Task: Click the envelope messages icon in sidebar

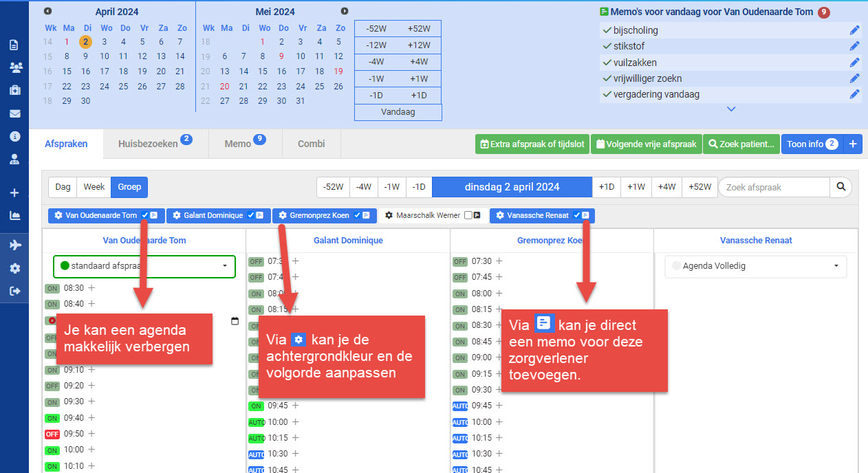Action: pos(14,113)
